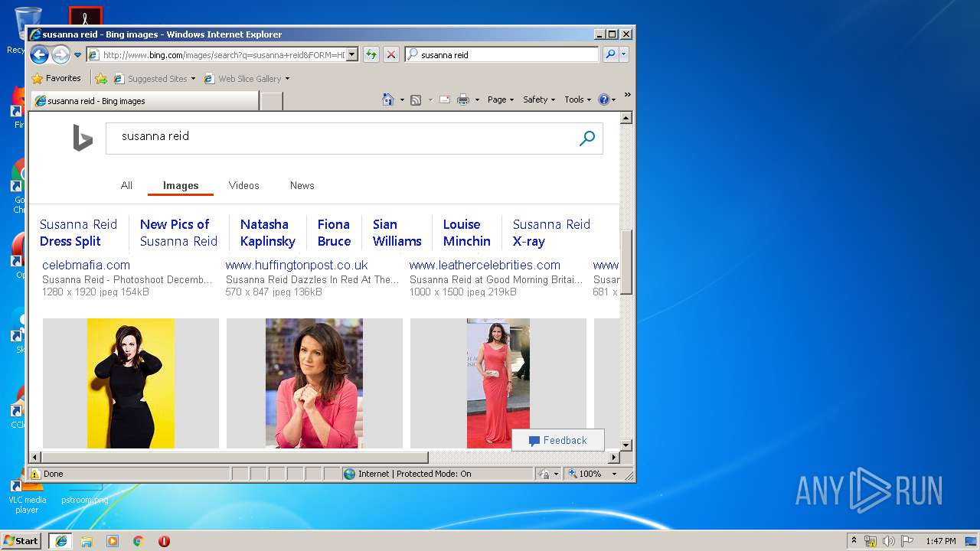The width and height of the screenshot is (980, 551).
Task: Expand the Home button dropdown arrow
Action: 402,99
